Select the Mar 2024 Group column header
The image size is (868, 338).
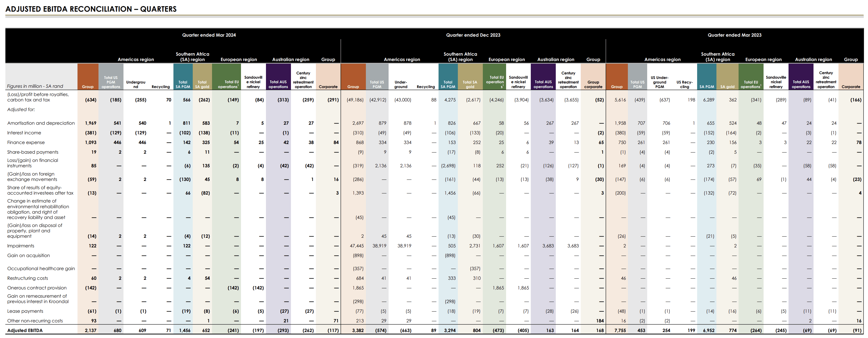[87, 86]
